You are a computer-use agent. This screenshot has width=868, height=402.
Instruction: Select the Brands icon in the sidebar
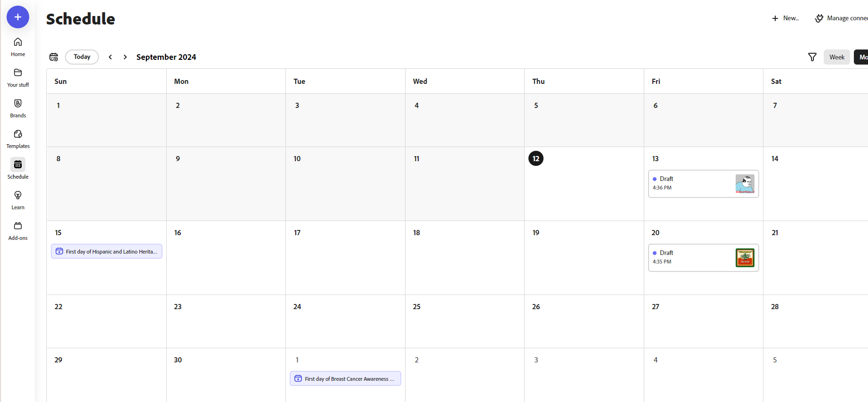[17, 108]
